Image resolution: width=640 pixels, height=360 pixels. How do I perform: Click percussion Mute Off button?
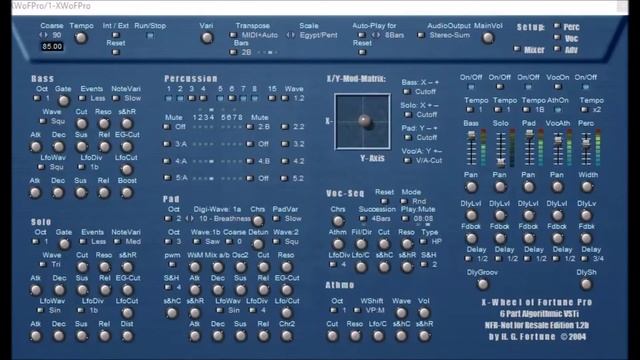[x=167, y=127]
